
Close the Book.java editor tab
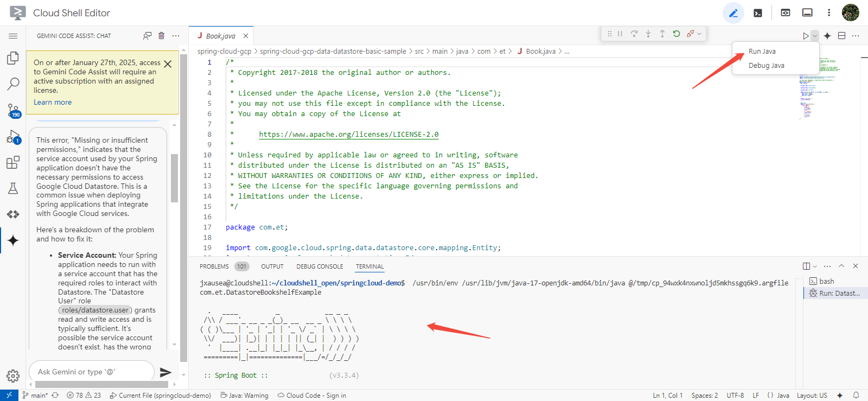[246, 36]
